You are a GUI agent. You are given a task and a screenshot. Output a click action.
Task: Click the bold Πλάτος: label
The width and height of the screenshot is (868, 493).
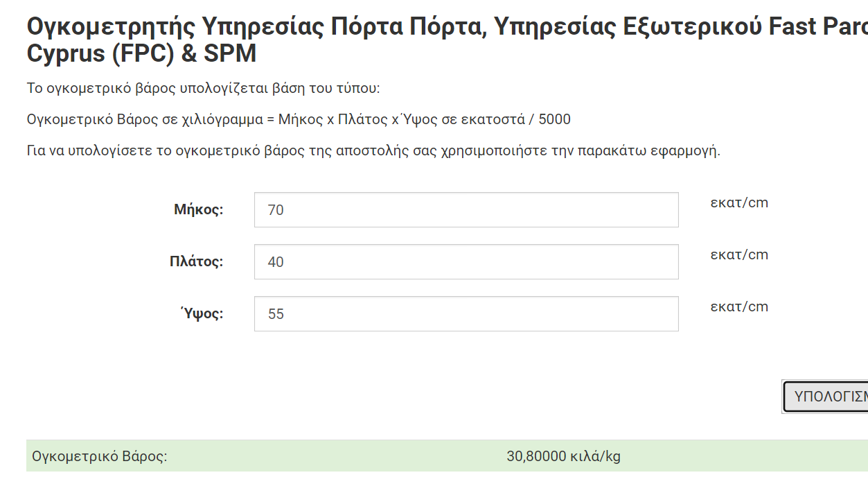tap(197, 261)
